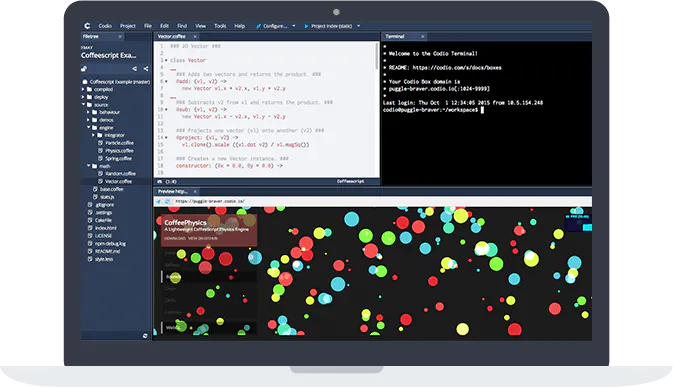Open the Tools menu
Screen dimensions: 673x387
coord(220,26)
